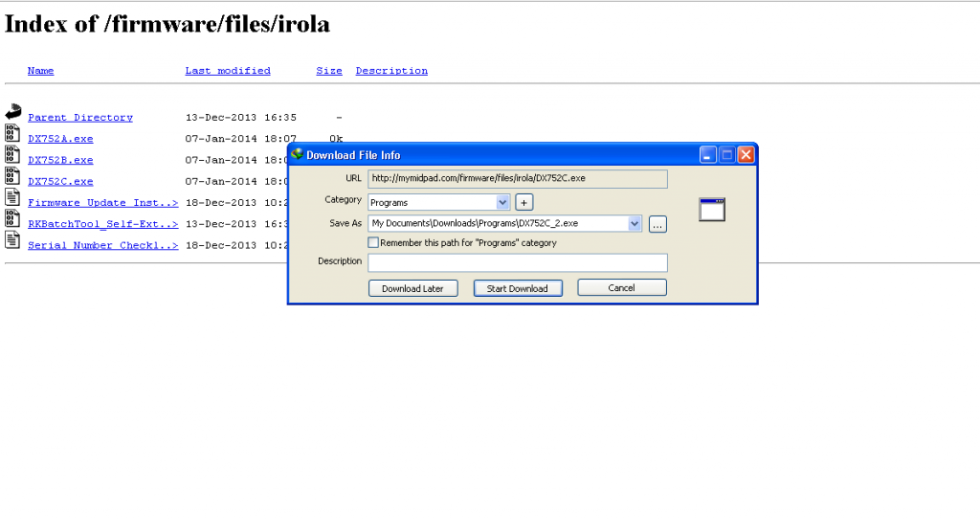The width and height of the screenshot is (980, 519).
Task: Open the DX752A.exe file link
Action: point(60,139)
